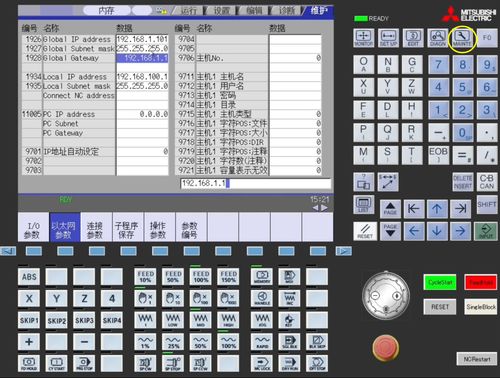
Task: Toggle the SKIP1 key
Action: tap(29, 320)
